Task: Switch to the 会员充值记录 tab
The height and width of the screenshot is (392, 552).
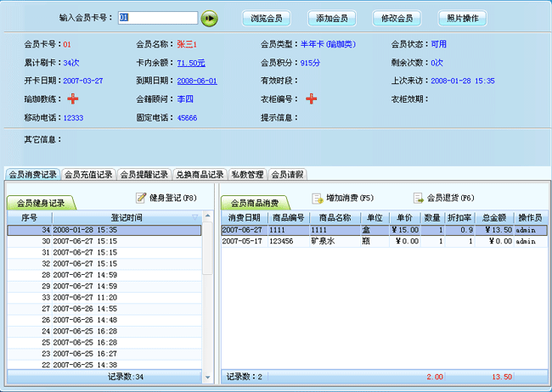Action: (x=88, y=175)
